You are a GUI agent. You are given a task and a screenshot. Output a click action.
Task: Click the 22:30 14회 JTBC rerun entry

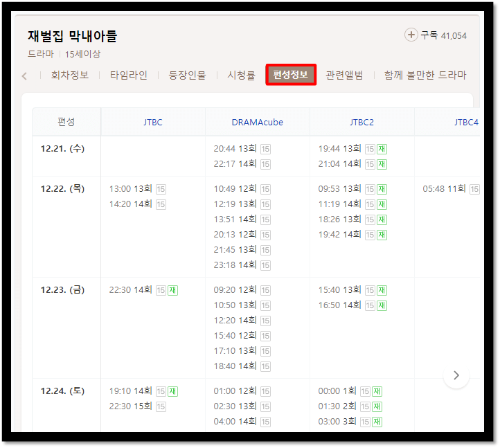[x=143, y=291]
